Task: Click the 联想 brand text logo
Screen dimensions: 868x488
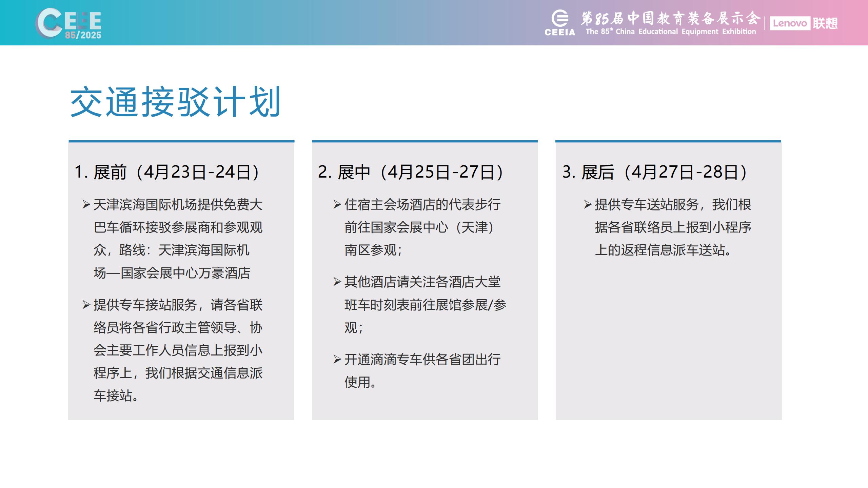Action: (825, 23)
